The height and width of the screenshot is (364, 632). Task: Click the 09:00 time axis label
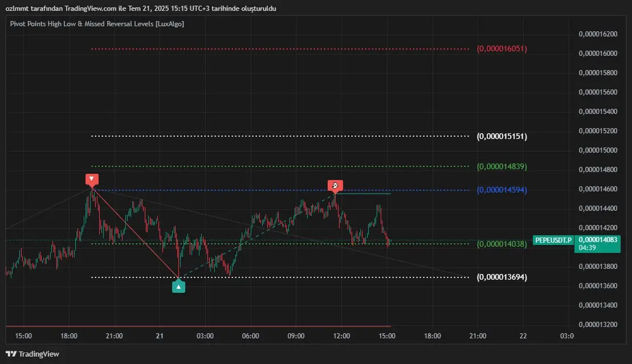pos(296,336)
